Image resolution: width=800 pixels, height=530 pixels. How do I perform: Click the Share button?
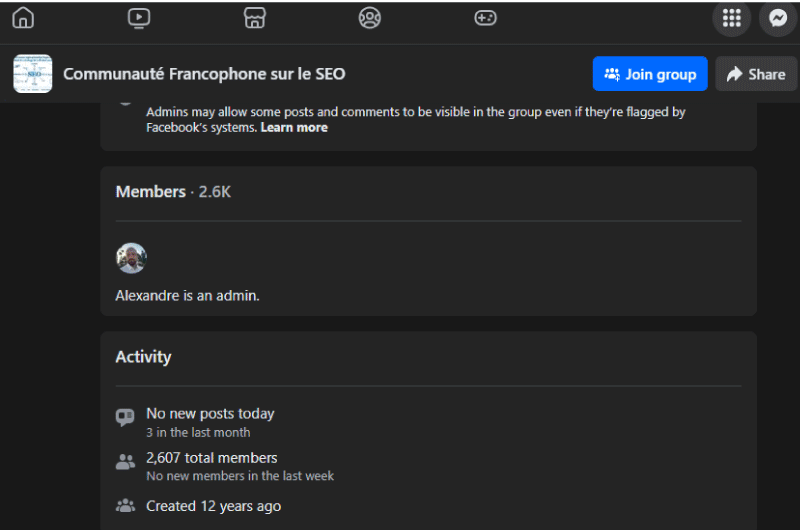point(756,74)
